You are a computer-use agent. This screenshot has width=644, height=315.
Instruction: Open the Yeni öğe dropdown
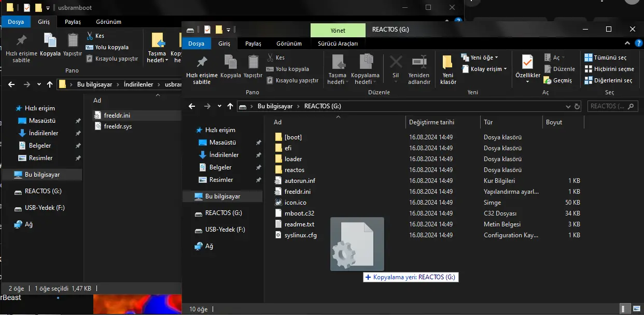[479, 58]
